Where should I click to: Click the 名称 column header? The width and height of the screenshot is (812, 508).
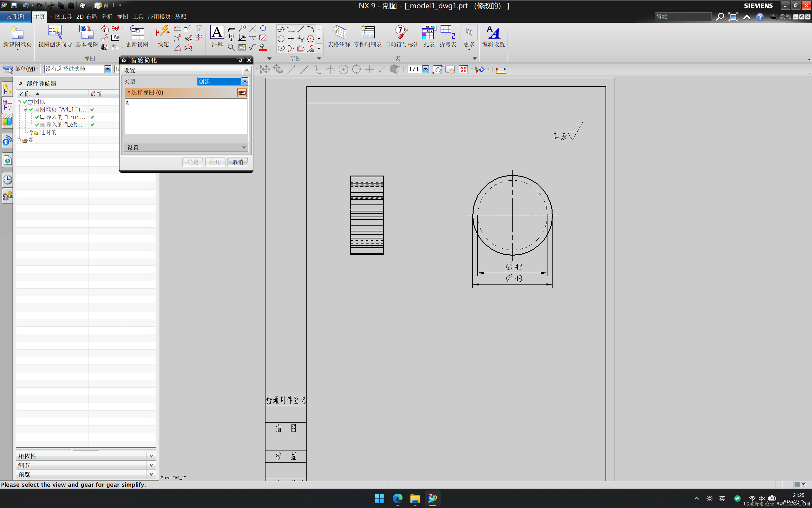tap(52, 94)
